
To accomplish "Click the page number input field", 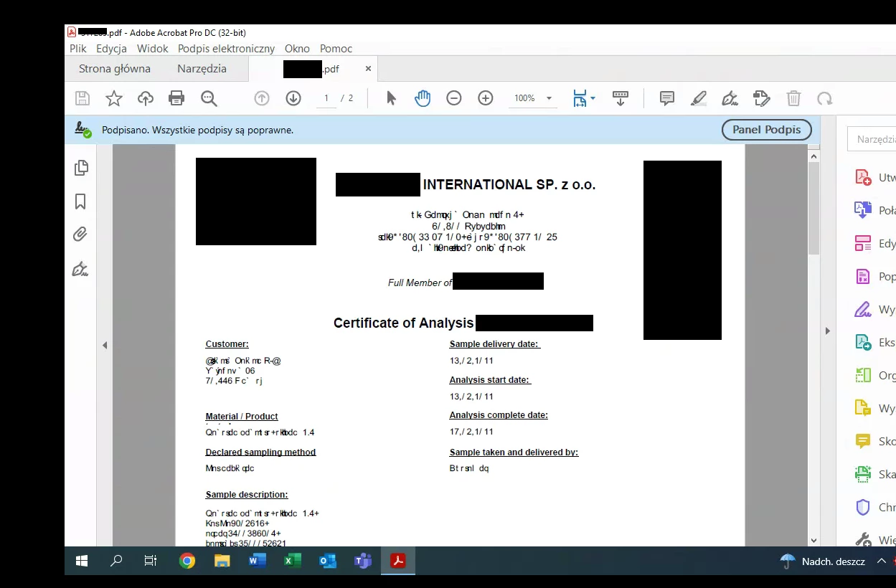I will tap(326, 98).
